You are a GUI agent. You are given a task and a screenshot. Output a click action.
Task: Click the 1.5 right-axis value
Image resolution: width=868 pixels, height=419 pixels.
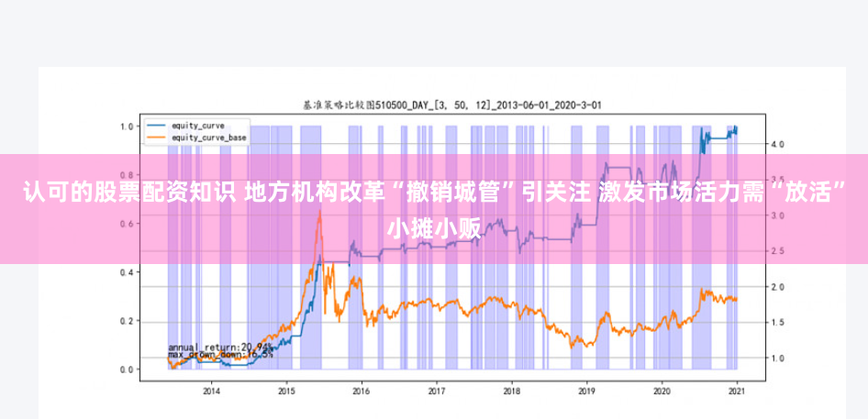click(x=777, y=322)
